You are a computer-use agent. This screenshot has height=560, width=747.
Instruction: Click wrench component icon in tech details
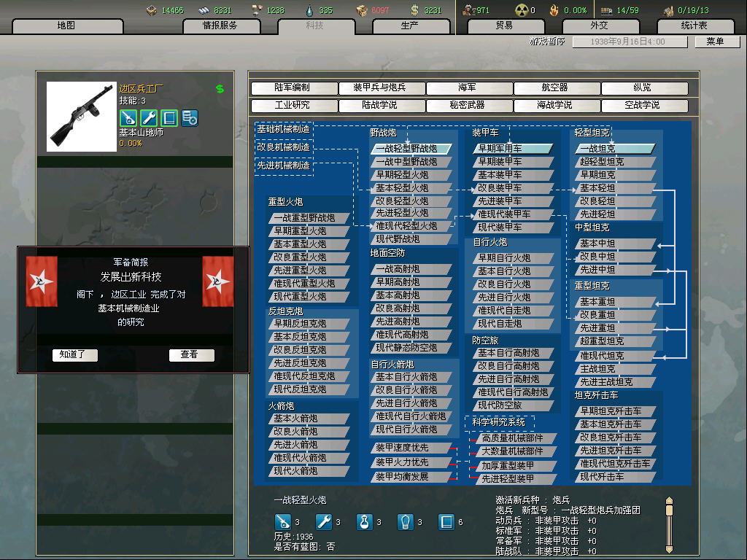[324, 522]
